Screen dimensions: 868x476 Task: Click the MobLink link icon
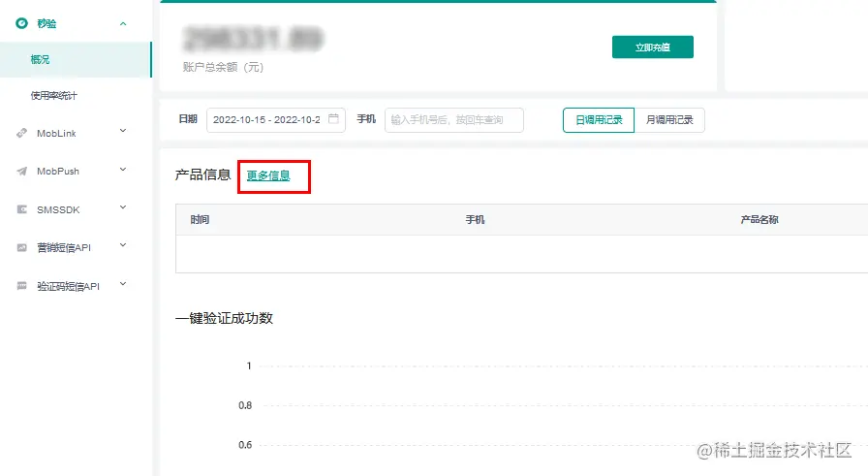(x=21, y=133)
